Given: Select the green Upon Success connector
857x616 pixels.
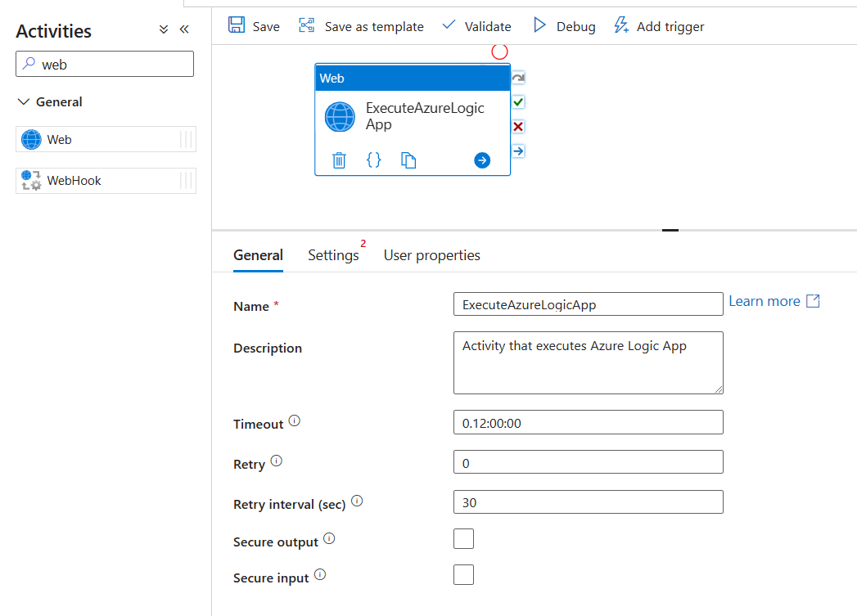Looking at the screenshot, I should pyautogui.click(x=519, y=102).
